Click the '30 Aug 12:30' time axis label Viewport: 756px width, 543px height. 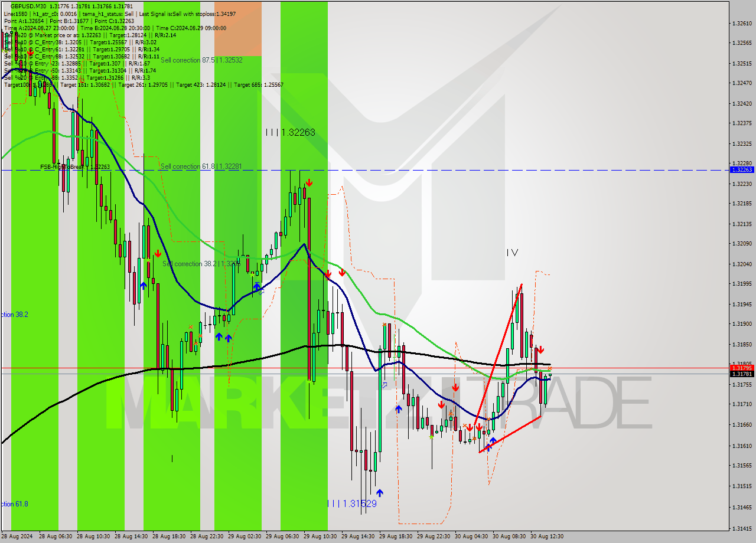(547, 537)
